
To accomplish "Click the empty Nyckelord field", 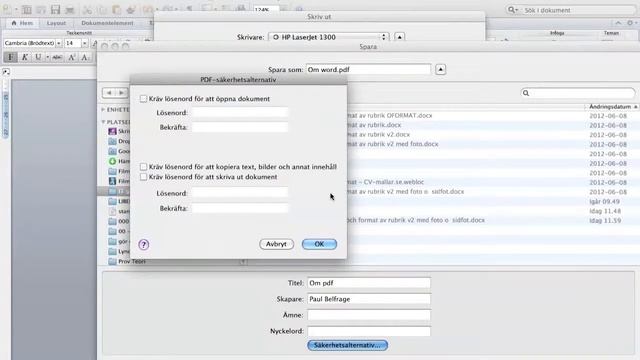I will 369,331.
